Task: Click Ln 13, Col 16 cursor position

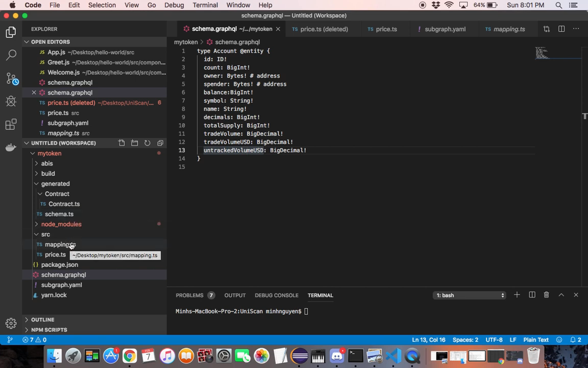Action: click(x=429, y=340)
